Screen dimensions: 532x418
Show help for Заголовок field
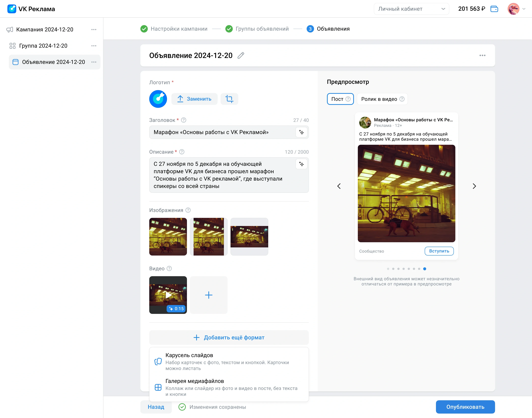[184, 120]
